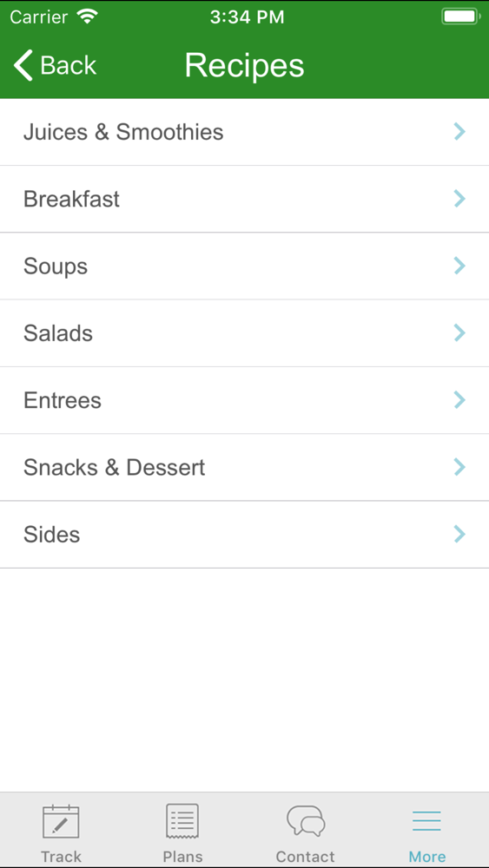Choose the Juices & Smoothies text

click(123, 132)
